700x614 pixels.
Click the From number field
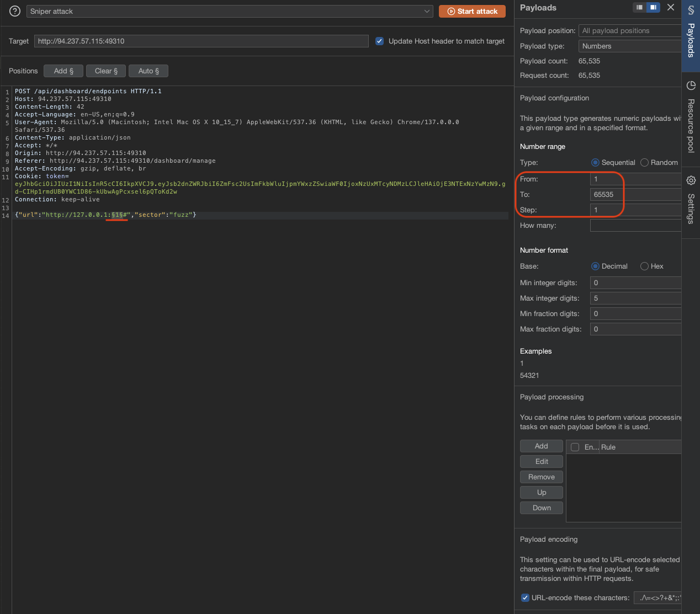click(635, 179)
